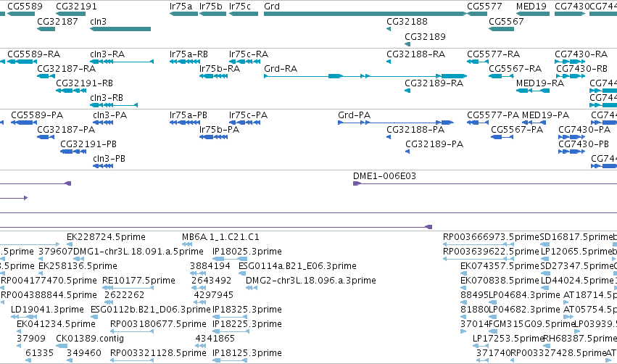Select the Ir75a gene label

click(181, 7)
